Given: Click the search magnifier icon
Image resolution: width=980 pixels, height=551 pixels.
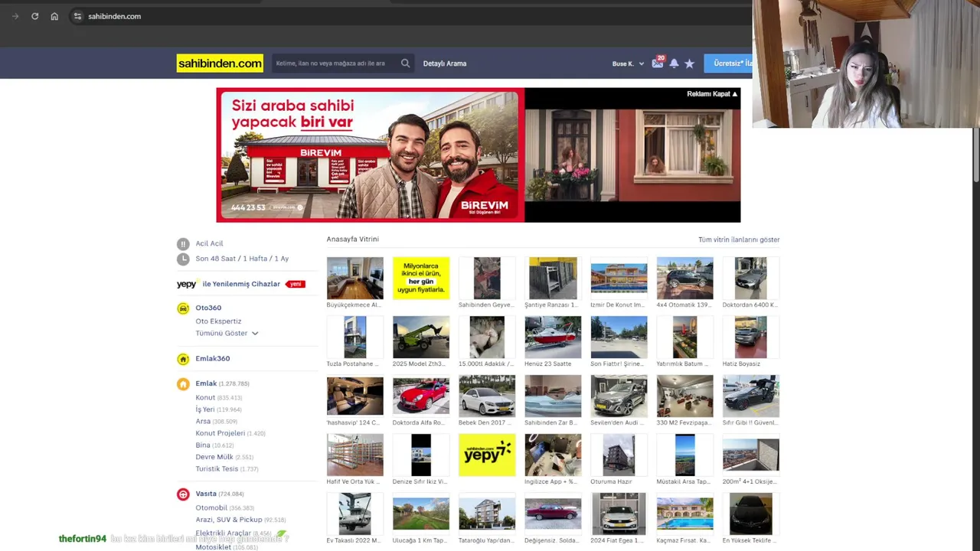Looking at the screenshot, I should [x=405, y=64].
